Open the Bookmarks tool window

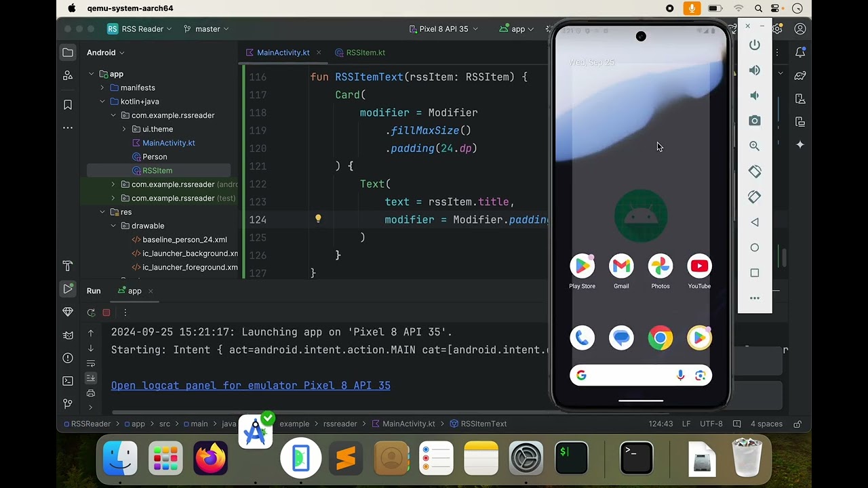click(x=68, y=104)
